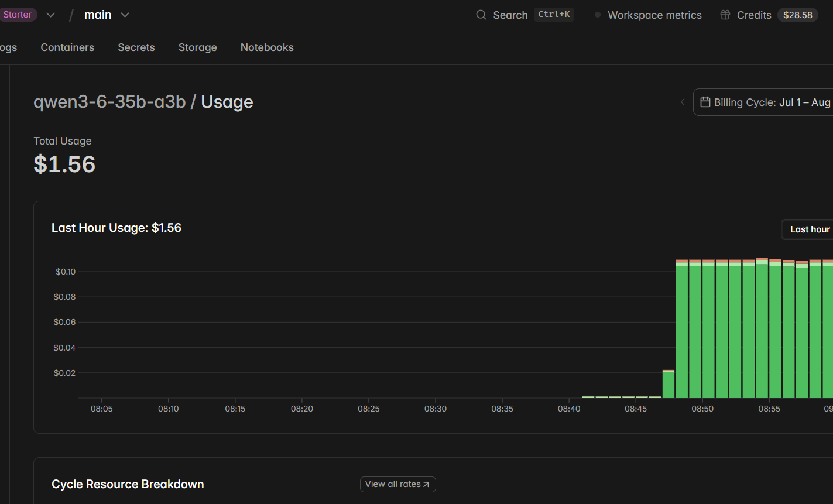Image resolution: width=833 pixels, height=504 pixels.
Task: Switch to the Containers tab
Action: pos(67,47)
